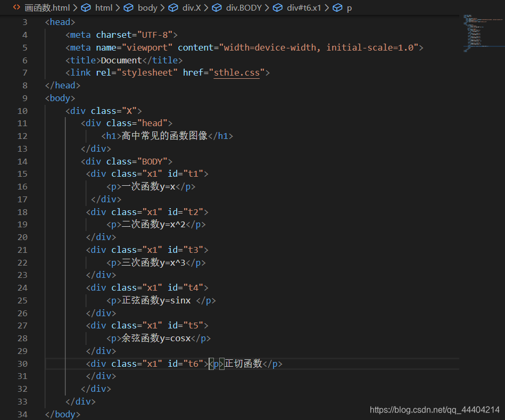Select div.X breadcrumb segment
The height and width of the screenshot is (420, 505).
click(x=192, y=7)
